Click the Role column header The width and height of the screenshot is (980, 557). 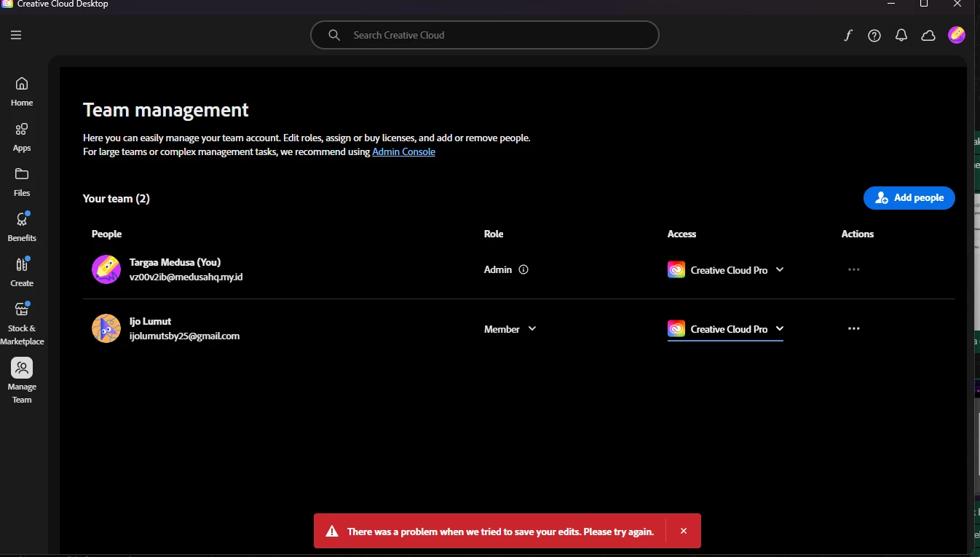494,234
